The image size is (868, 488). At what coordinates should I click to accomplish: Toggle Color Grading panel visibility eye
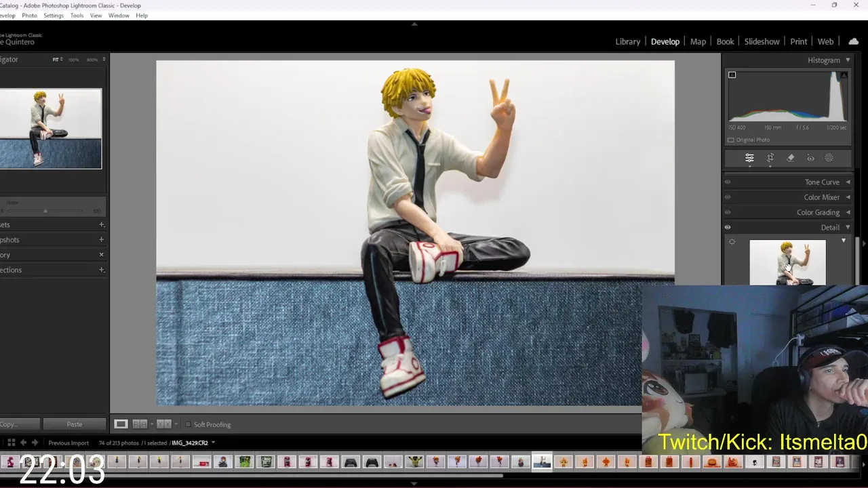pyautogui.click(x=728, y=212)
